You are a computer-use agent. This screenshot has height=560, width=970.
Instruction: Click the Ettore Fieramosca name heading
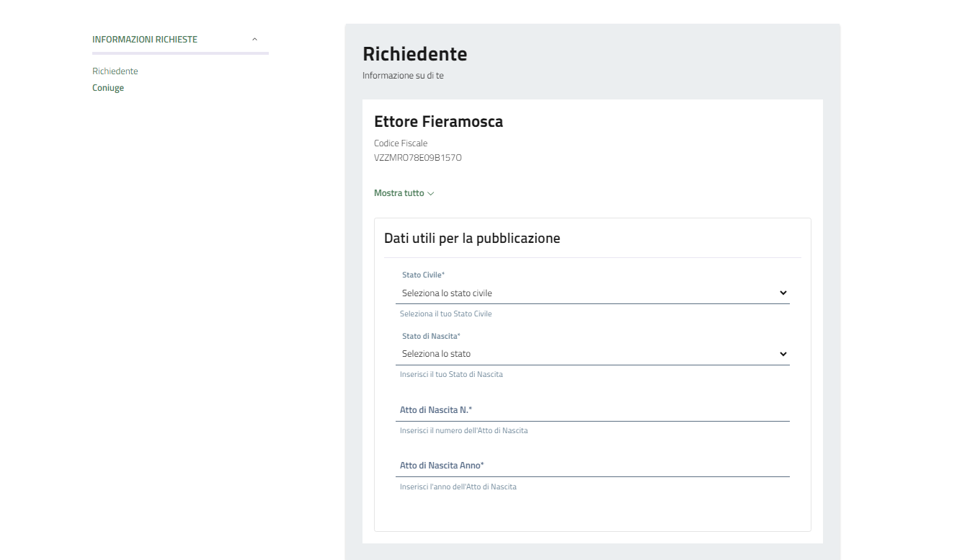tap(438, 122)
